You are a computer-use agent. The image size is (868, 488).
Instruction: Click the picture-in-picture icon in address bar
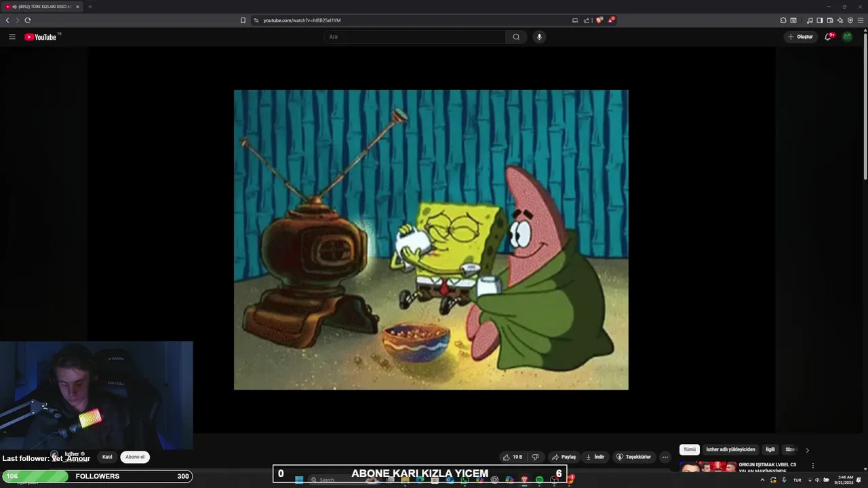575,20
